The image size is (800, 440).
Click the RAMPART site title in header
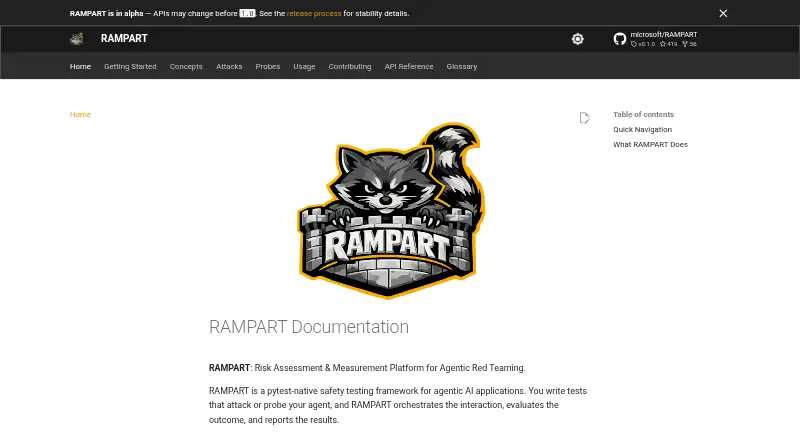124,39
